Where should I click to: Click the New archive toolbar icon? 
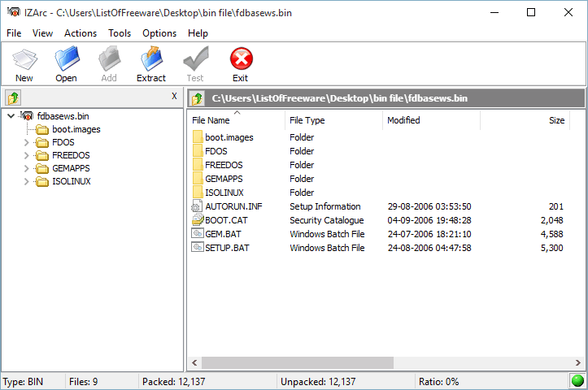click(24, 59)
